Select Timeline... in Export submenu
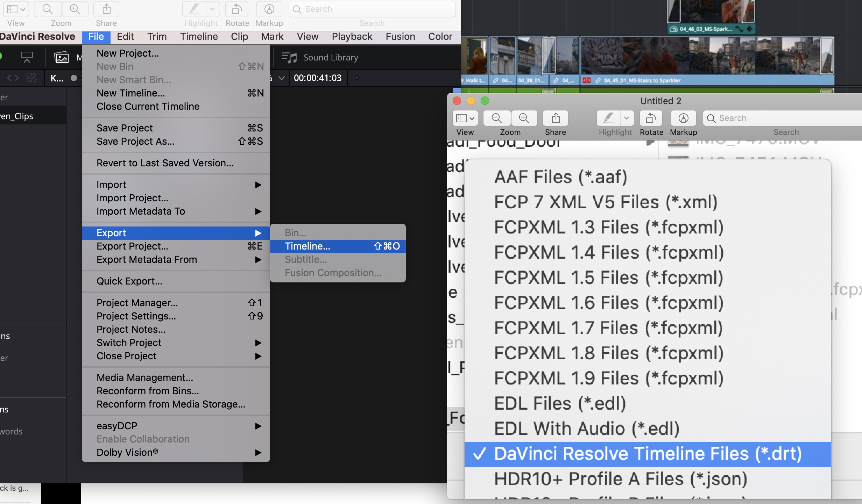The width and height of the screenshot is (862, 504). click(x=338, y=246)
